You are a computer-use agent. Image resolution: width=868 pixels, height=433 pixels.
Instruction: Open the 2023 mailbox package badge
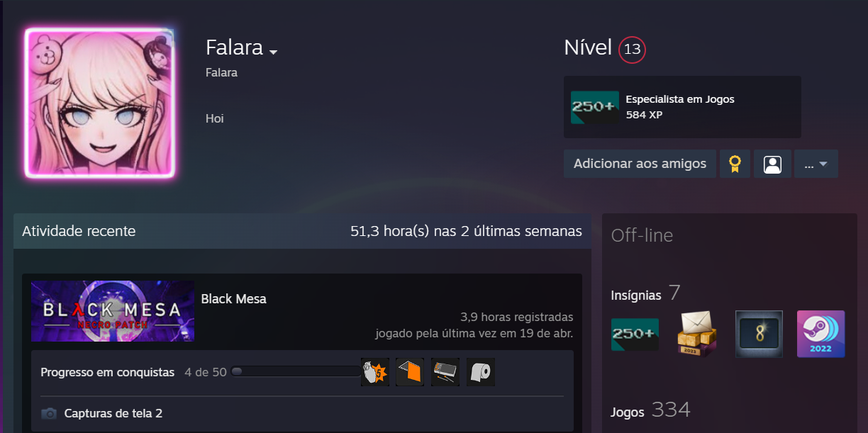click(697, 334)
